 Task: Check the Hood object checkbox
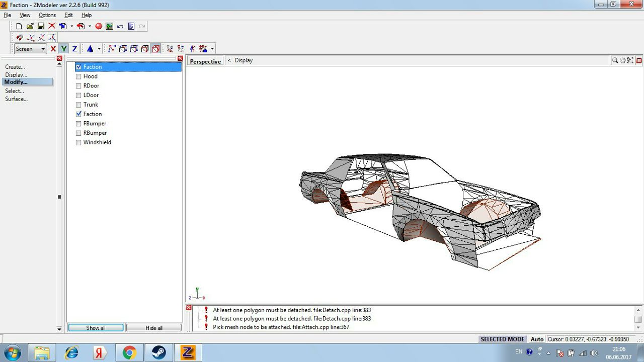point(78,76)
